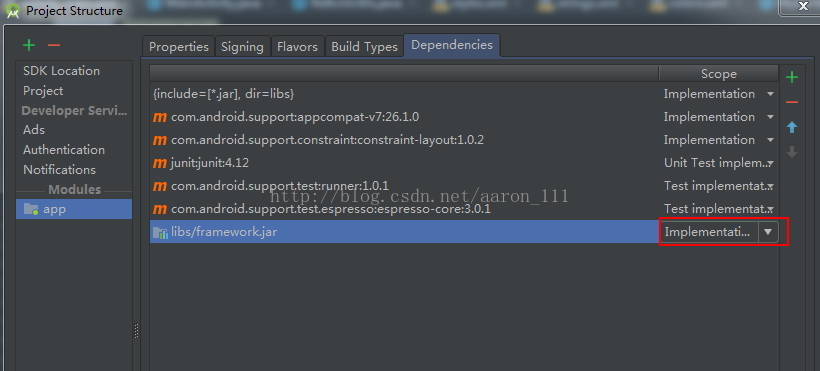Click the Maven icon beside junit:junit:4.12
This screenshot has height=371, width=820.
click(160, 163)
